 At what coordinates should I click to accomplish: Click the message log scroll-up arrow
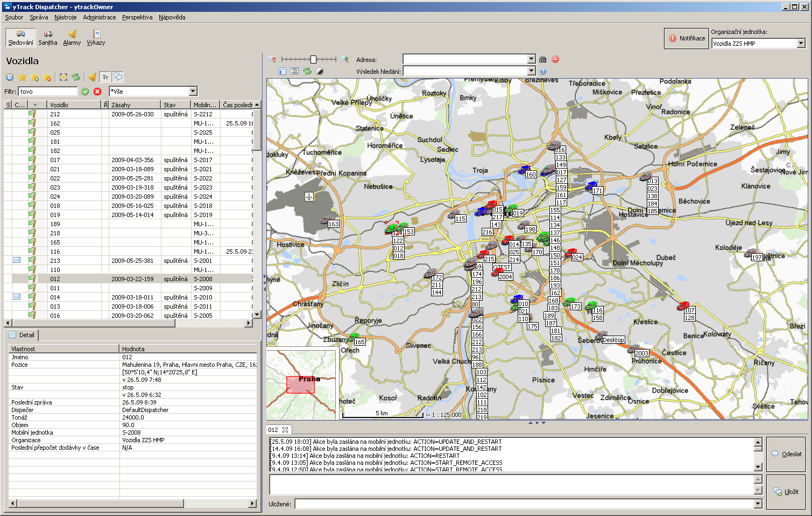758,442
